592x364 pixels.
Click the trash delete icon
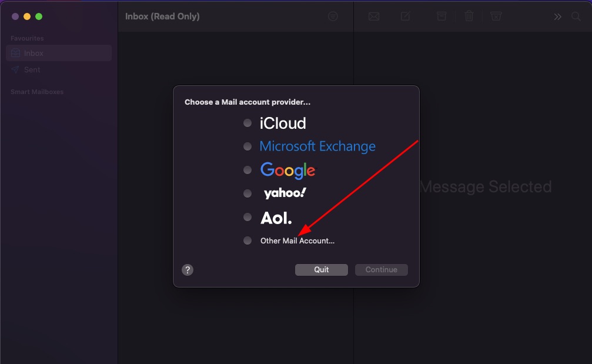pos(469,16)
